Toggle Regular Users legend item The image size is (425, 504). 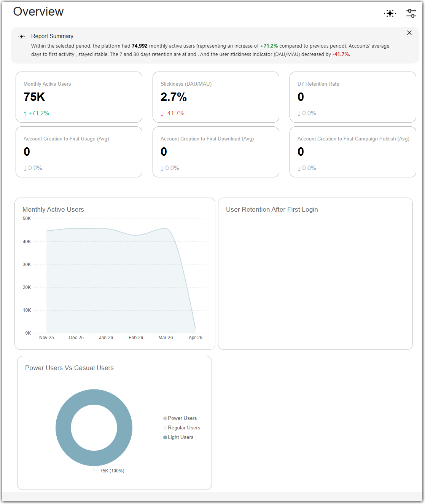point(181,427)
